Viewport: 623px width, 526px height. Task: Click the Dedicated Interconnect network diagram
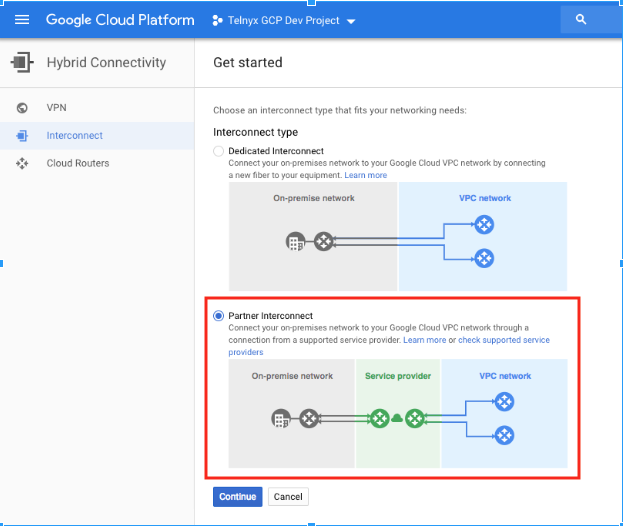(x=398, y=236)
